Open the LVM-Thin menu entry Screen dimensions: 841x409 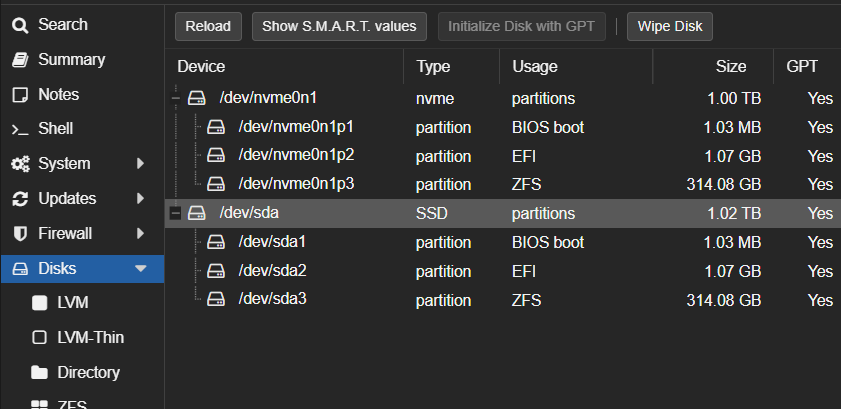coord(90,337)
